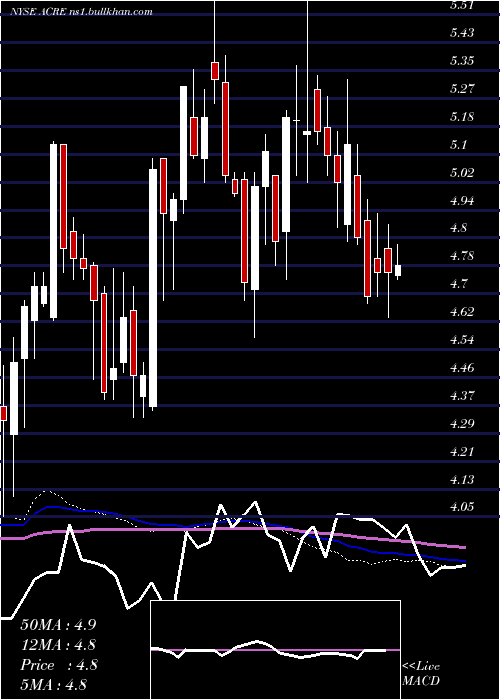Click the 5.27 price axis label

click(462, 89)
